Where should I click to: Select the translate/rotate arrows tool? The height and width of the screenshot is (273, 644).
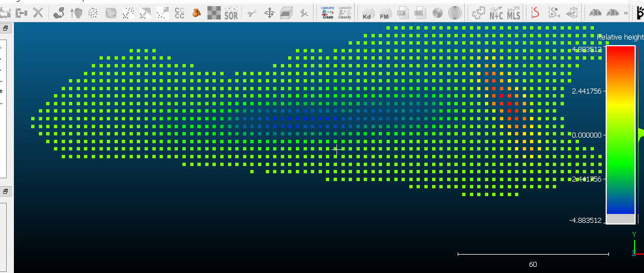(269, 13)
